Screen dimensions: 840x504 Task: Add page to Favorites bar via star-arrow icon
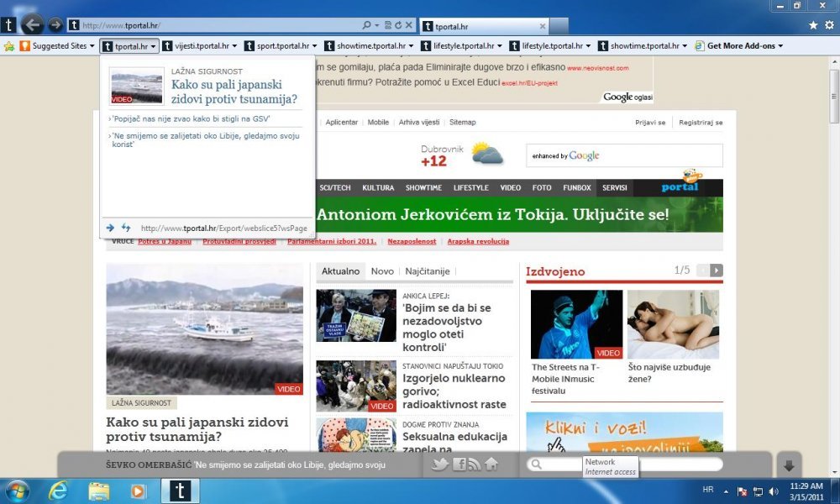coord(9,46)
